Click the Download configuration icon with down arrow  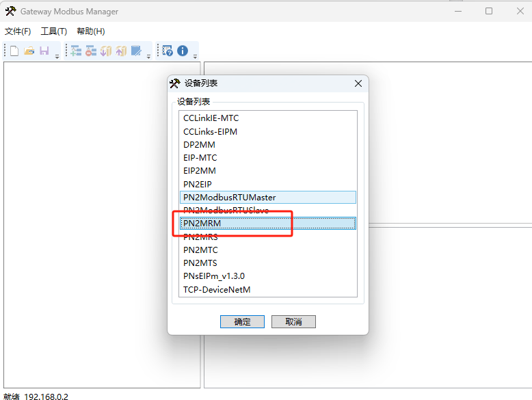pos(106,51)
